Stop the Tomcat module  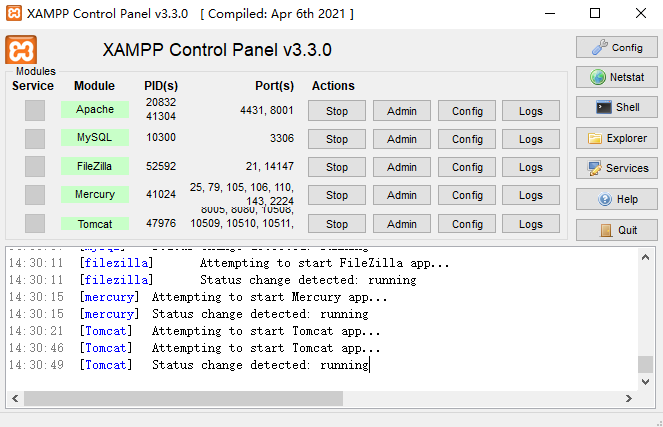click(337, 224)
